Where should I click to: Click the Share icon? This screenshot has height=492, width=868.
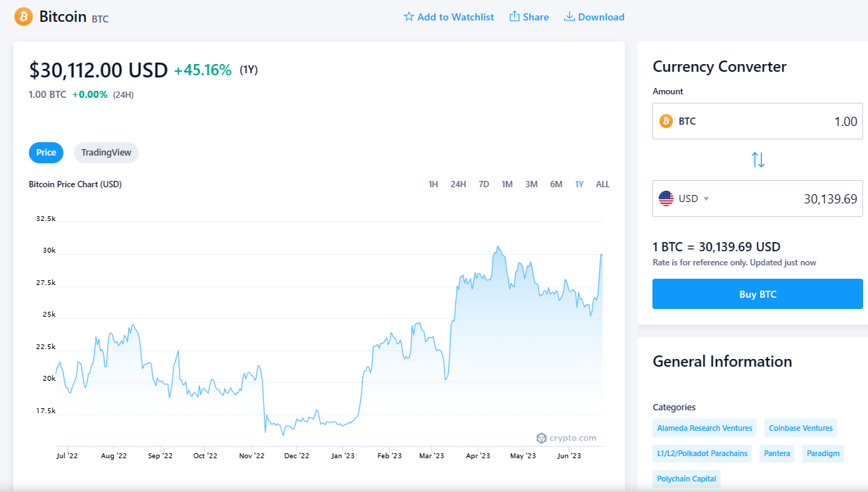coord(514,17)
